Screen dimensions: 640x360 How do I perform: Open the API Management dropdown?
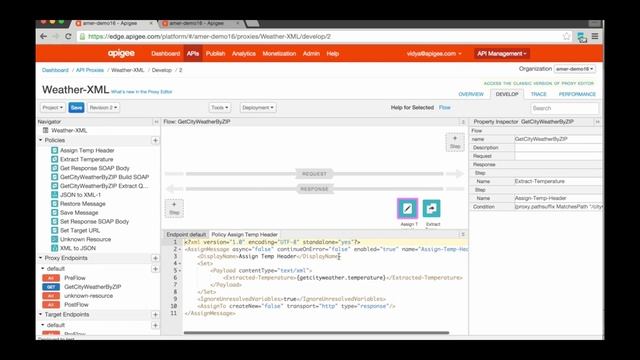click(x=502, y=53)
